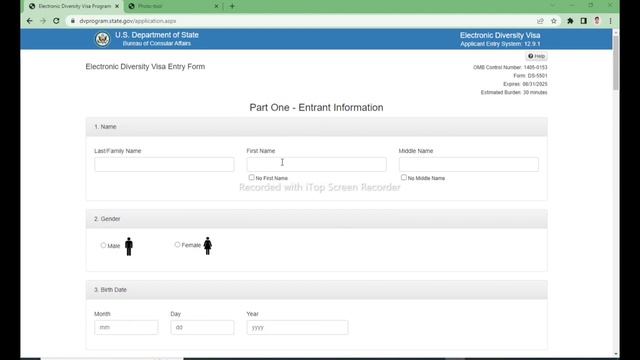Open the extensions puzzle icon
This screenshot has height=360, width=640.
pos(570,21)
